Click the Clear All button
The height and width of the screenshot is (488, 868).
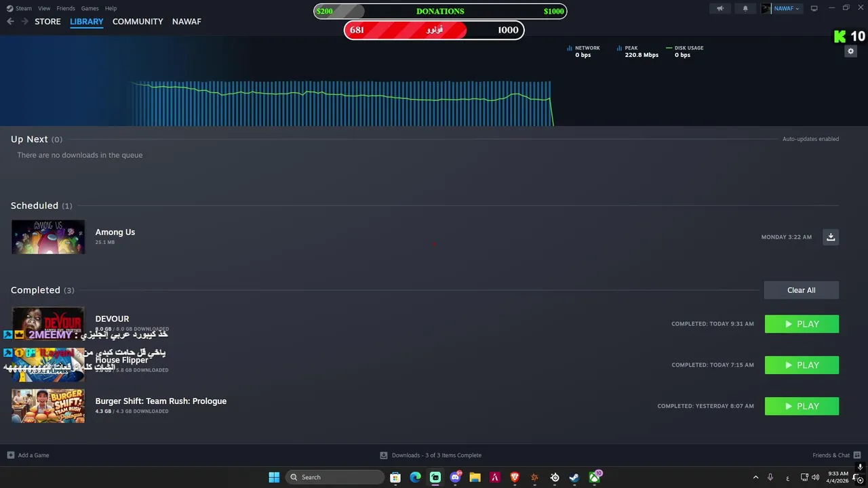point(802,290)
